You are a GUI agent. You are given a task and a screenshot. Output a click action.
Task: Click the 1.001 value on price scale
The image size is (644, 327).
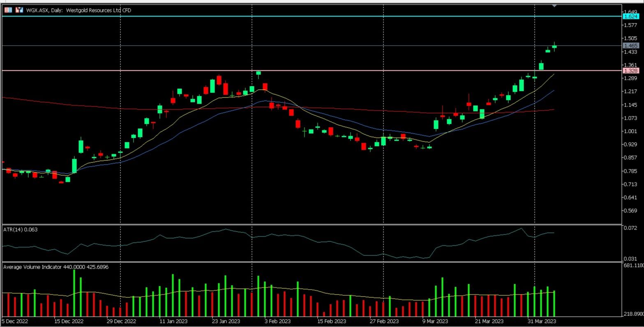point(631,131)
